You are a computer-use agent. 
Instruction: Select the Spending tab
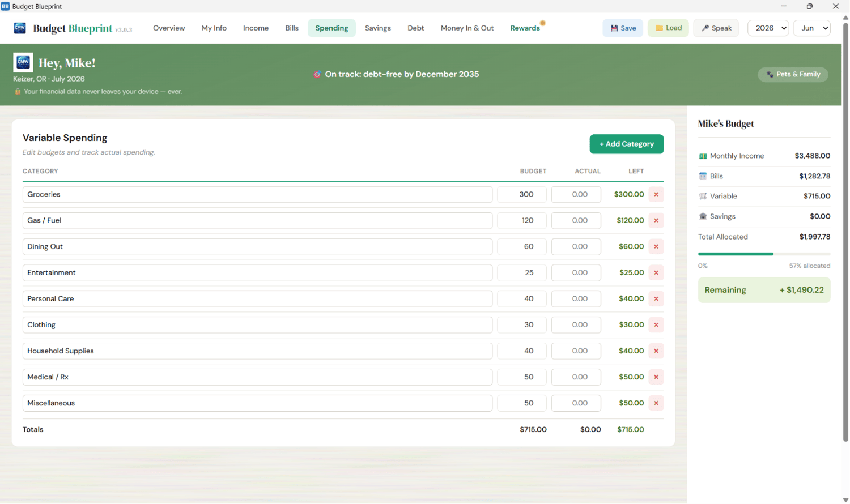point(331,28)
